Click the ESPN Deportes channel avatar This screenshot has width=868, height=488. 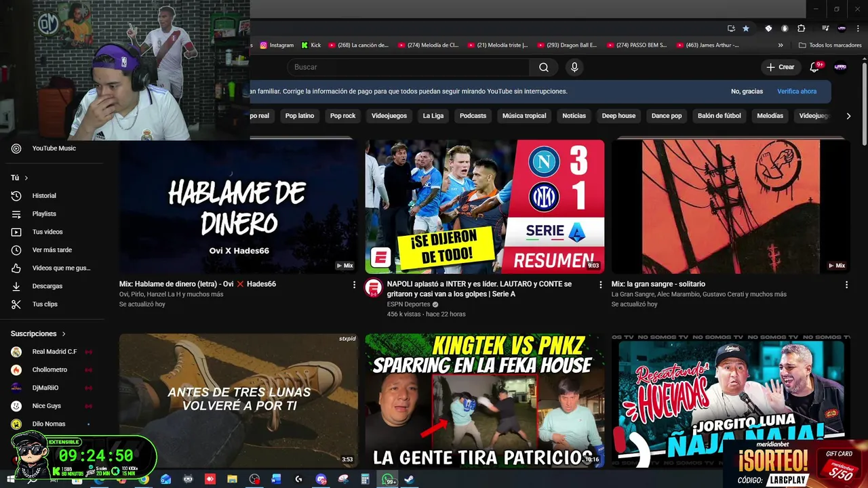[374, 288]
